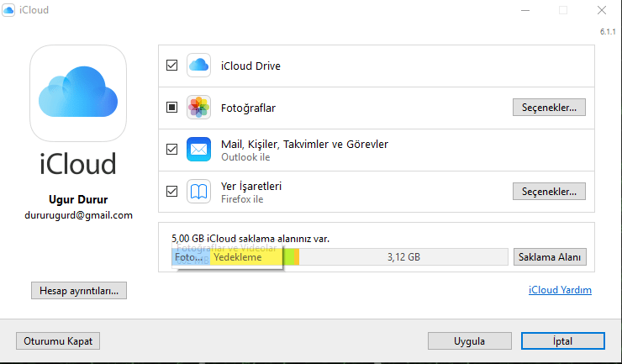Image resolution: width=622 pixels, height=364 pixels.
Task: Open Seçenekler for Fotoğraflar
Action: (x=549, y=108)
